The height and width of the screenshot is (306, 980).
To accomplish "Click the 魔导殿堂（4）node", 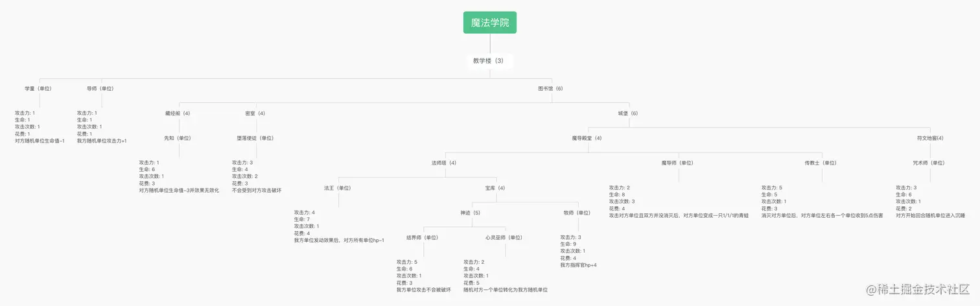I will tap(587, 138).
